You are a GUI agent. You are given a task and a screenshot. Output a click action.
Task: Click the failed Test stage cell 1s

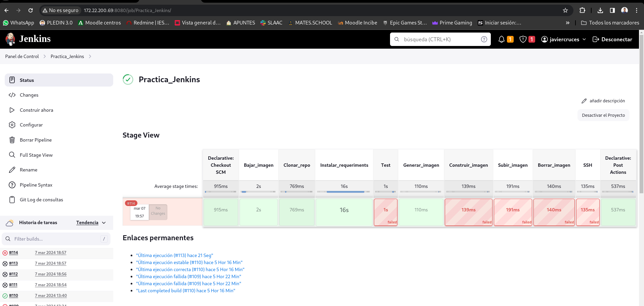tap(386, 212)
